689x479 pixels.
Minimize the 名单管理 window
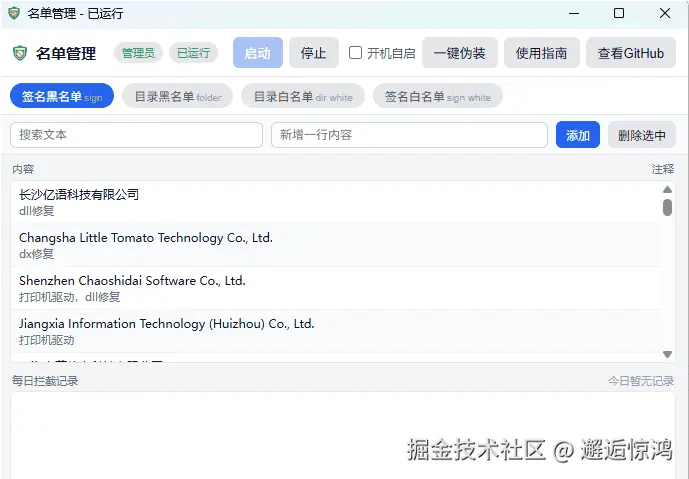574,13
